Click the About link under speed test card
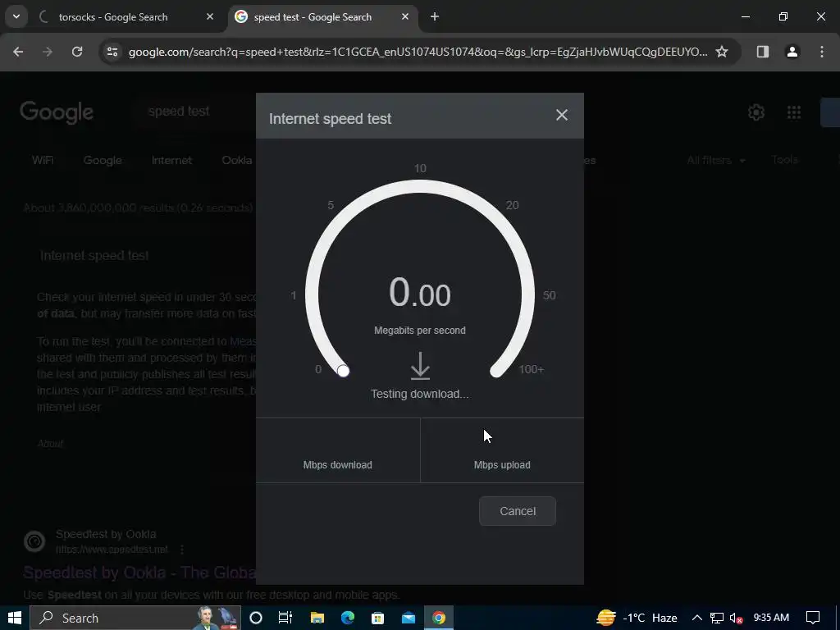 click(x=50, y=444)
